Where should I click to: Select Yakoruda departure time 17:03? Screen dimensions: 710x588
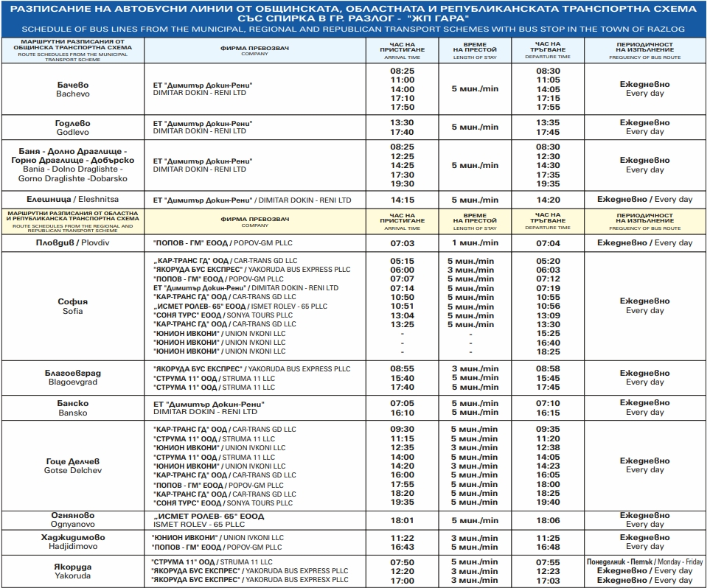(548, 581)
